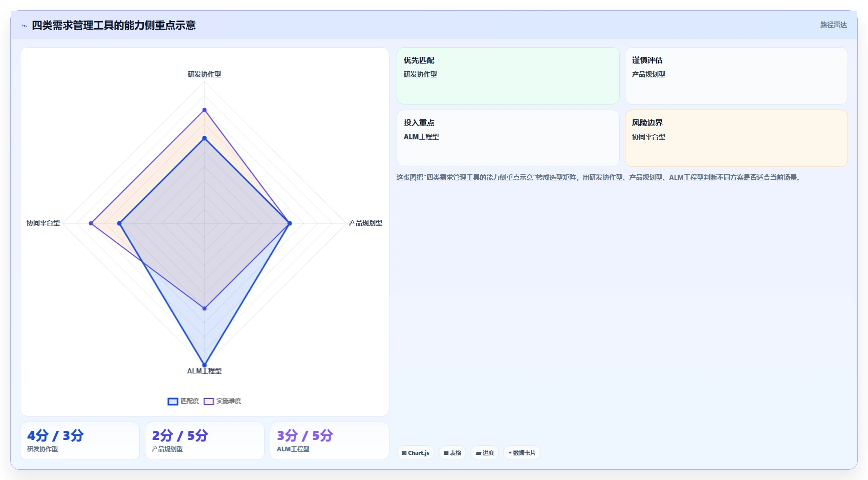868x480 pixels.
Task: Click the 进度 tag chip
Action: coord(485,453)
